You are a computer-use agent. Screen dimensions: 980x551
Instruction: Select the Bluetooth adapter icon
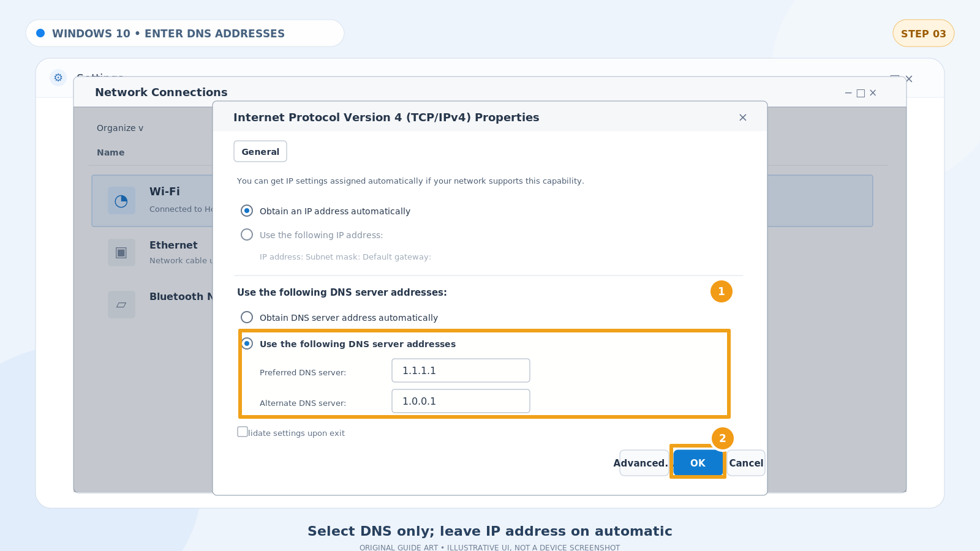click(121, 304)
